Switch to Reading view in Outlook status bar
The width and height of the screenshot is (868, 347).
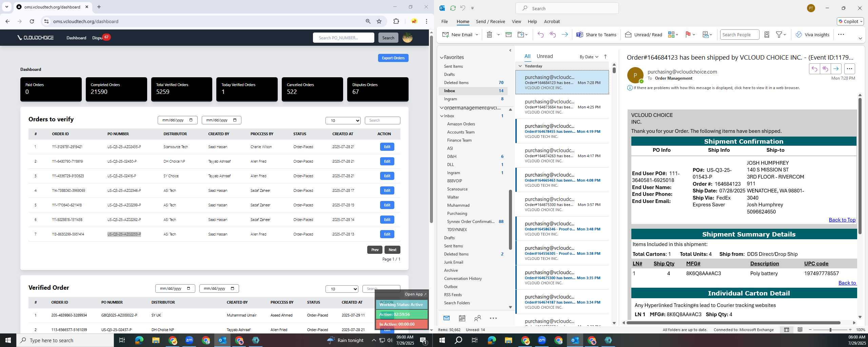[800, 329]
